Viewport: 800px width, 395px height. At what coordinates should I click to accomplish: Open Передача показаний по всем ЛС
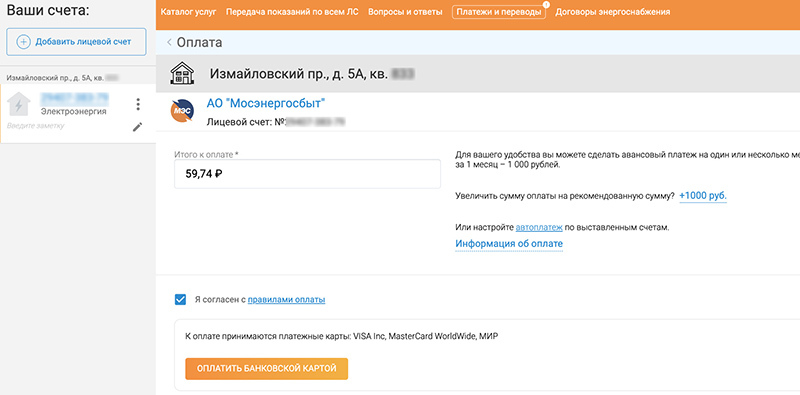(292, 12)
